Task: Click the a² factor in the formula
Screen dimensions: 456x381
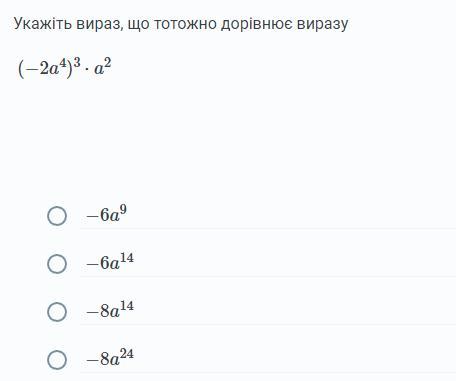Action: [x=103, y=66]
